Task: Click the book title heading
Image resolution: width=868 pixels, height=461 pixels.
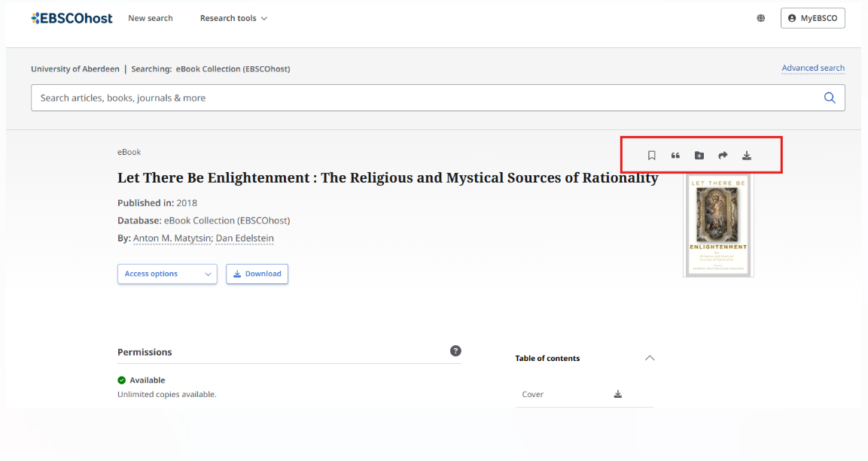Action: point(388,178)
